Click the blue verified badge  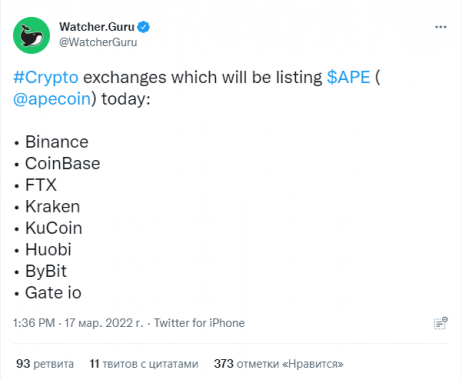click(x=143, y=27)
